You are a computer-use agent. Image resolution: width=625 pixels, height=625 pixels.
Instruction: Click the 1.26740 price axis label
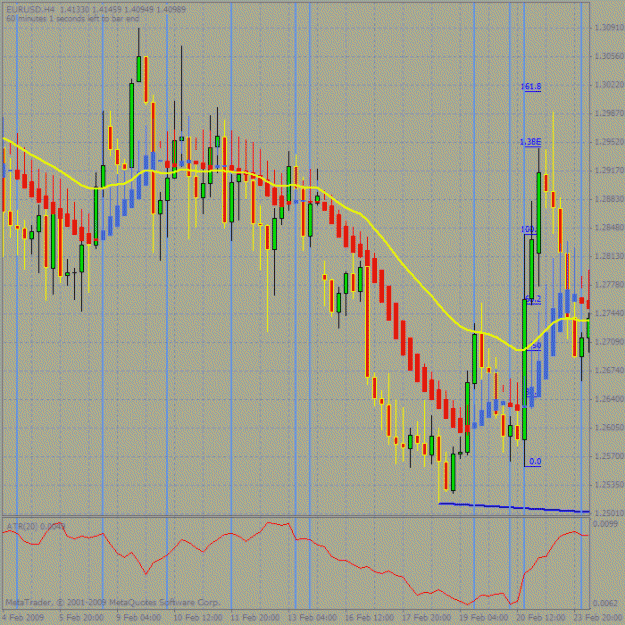[609, 370]
